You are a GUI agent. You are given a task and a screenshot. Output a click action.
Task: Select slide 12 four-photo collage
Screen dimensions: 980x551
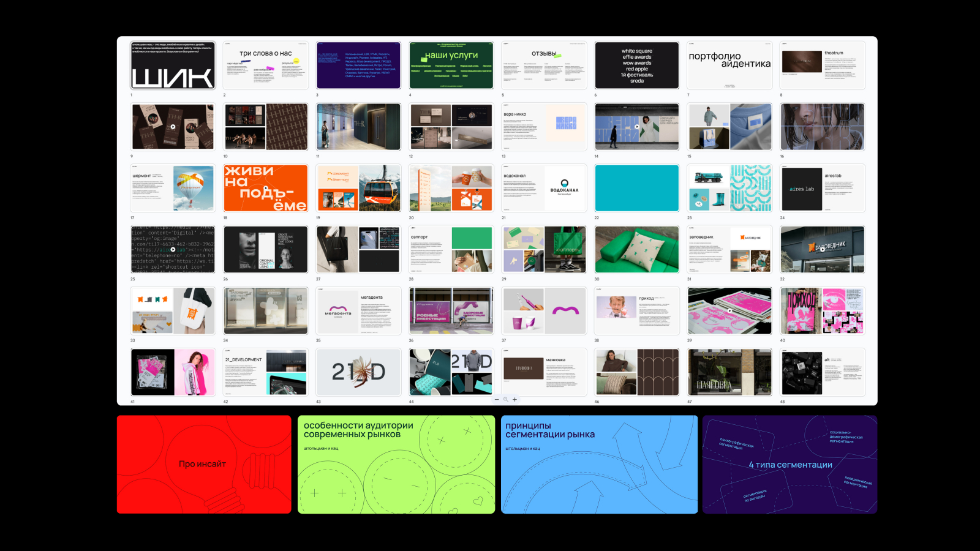451,127
